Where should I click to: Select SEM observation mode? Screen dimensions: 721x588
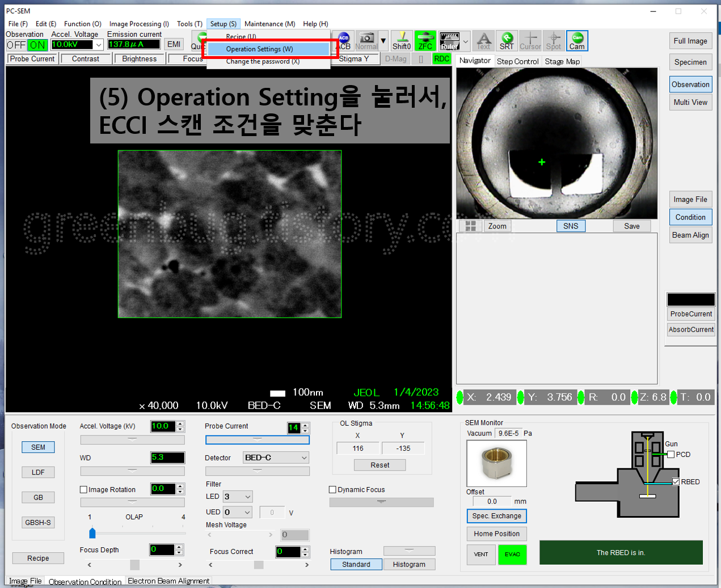point(38,447)
